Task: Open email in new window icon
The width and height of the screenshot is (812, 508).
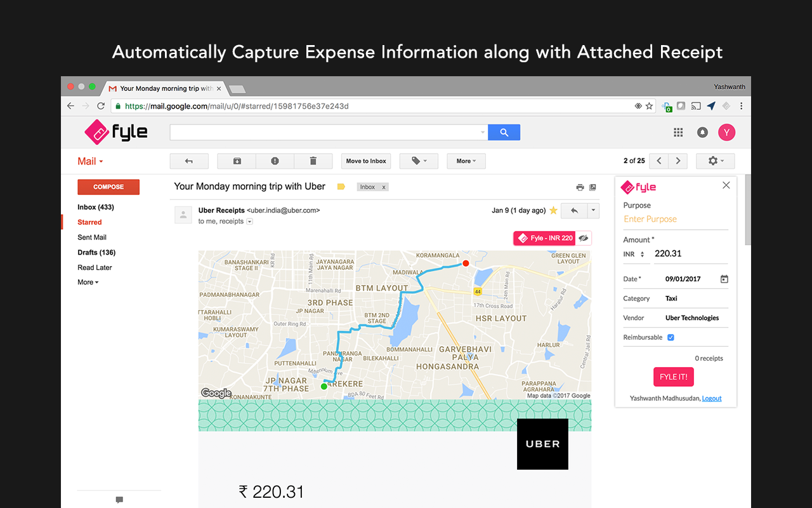Action: pyautogui.click(x=593, y=187)
